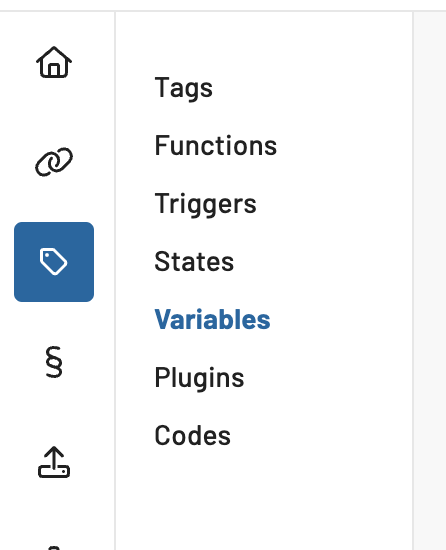Open the Codes menu entry
Viewport: 446px width, 550px height.
click(192, 436)
